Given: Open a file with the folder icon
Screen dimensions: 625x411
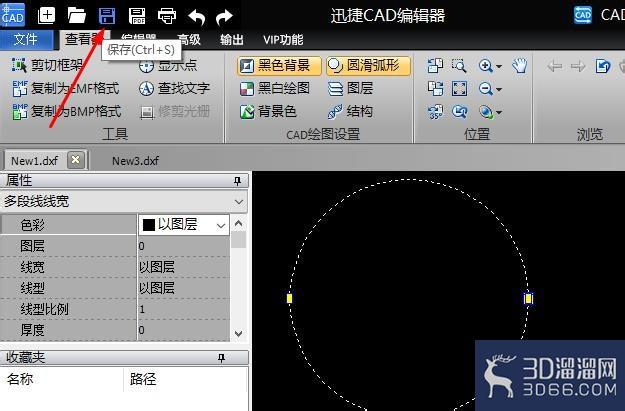Looking at the screenshot, I should pyautogui.click(x=77, y=16).
